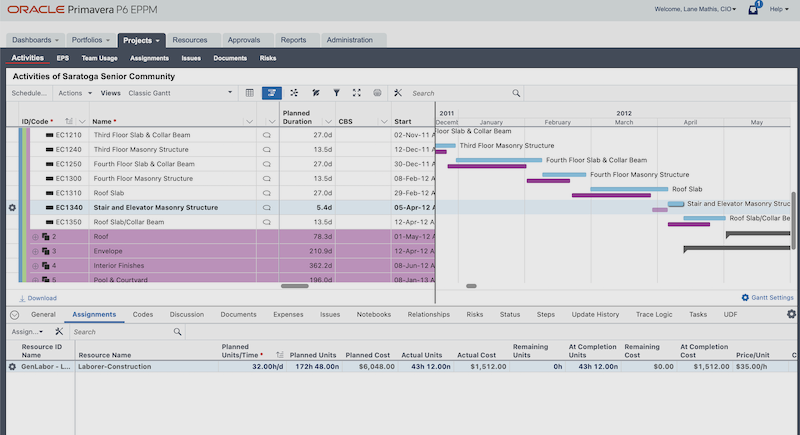Collapse the bottom details panel chevron
Viewport: 800px width, 435px height.
point(14,314)
